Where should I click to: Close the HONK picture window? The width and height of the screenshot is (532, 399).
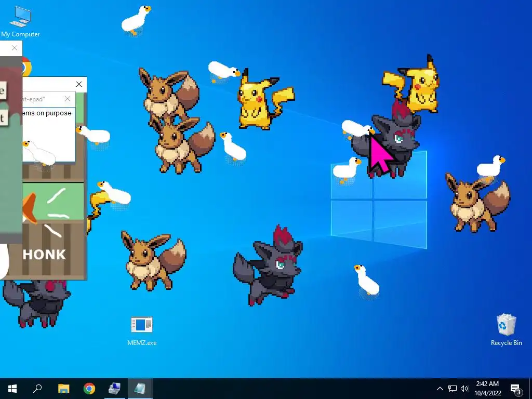click(x=79, y=84)
